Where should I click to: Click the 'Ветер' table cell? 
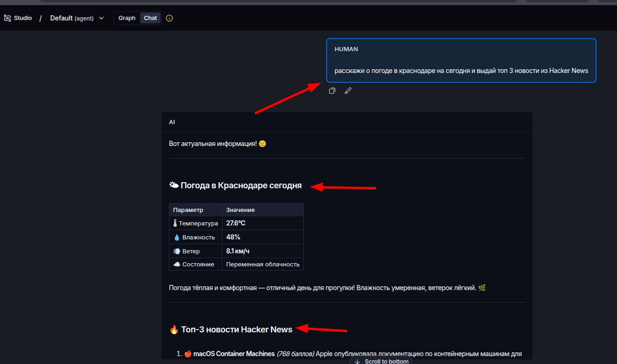(195, 251)
